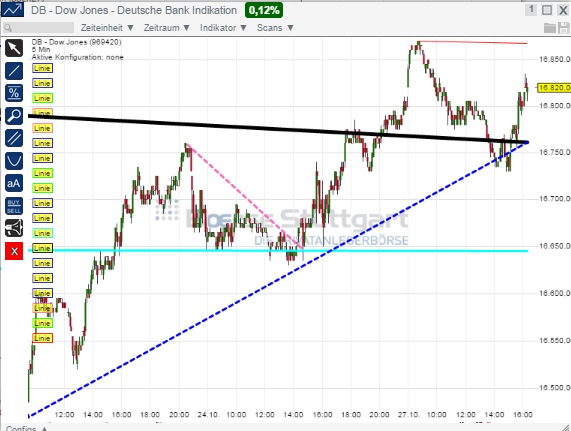The height and width of the screenshot is (431, 571).
Task: Click the window button labeled 1
Action: point(531,10)
